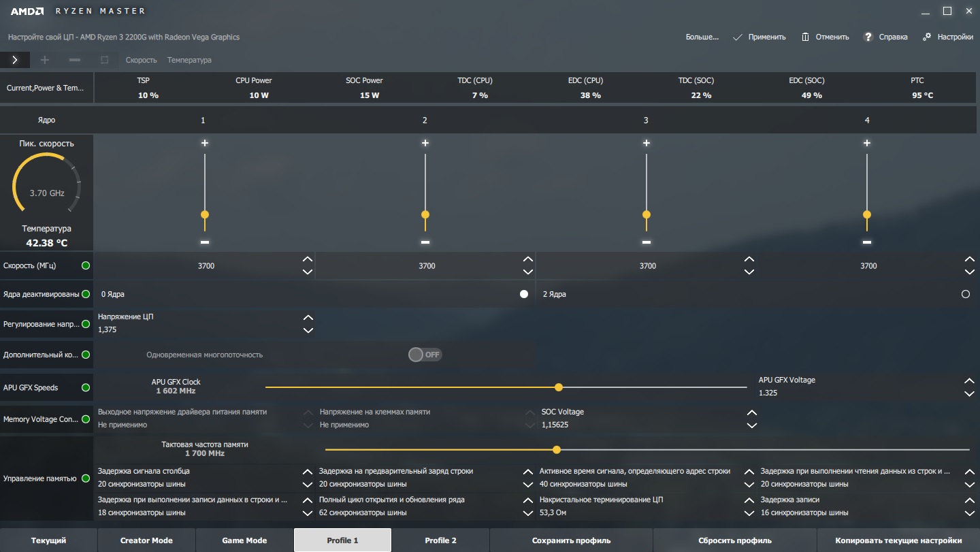
Task: Select the 2 Ядра radio button
Action: coord(966,294)
